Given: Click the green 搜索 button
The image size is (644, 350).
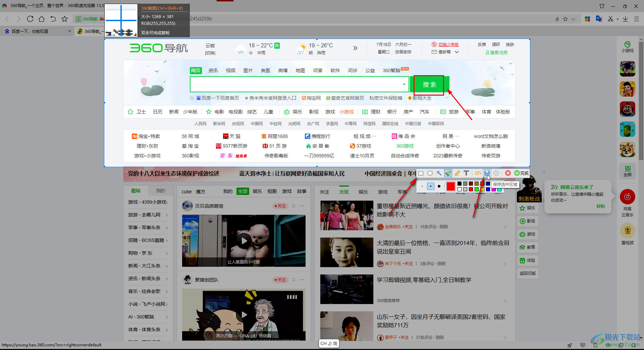Looking at the screenshot, I should [429, 85].
